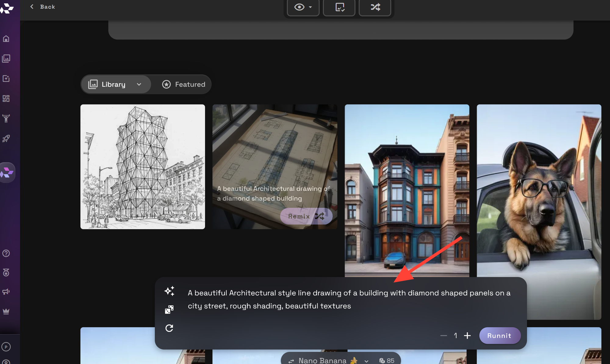Viewport: 610px width, 364px height.
Task: Click the shuffle remix toolbar button
Action: tap(375, 7)
